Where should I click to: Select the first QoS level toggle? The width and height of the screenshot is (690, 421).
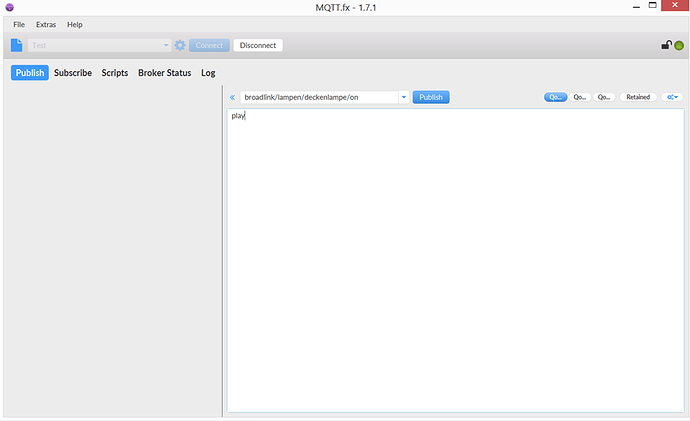click(x=555, y=97)
